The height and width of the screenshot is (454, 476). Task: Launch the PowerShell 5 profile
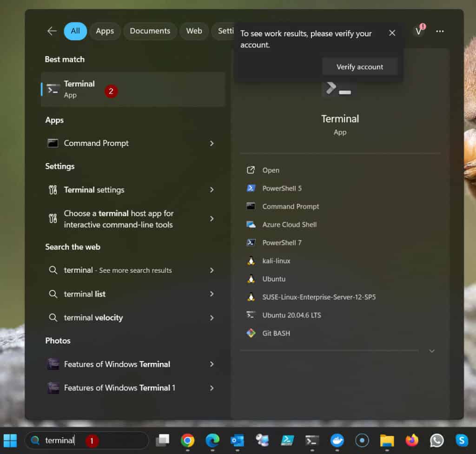[281, 188]
